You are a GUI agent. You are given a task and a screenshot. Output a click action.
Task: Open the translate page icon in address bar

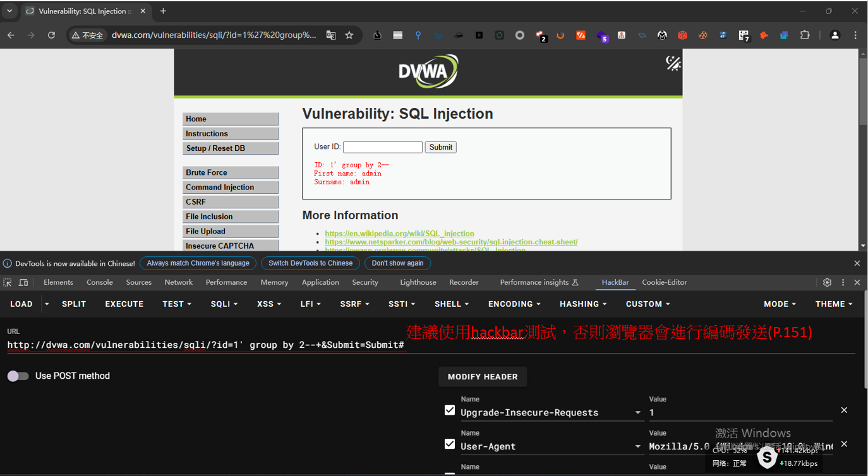click(331, 35)
